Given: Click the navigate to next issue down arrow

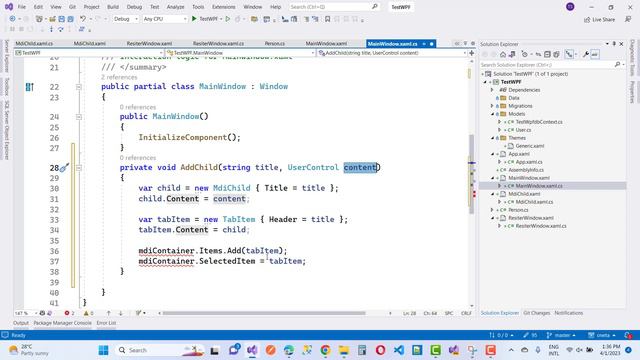Looking at the screenshot, I should click(120, 313).
